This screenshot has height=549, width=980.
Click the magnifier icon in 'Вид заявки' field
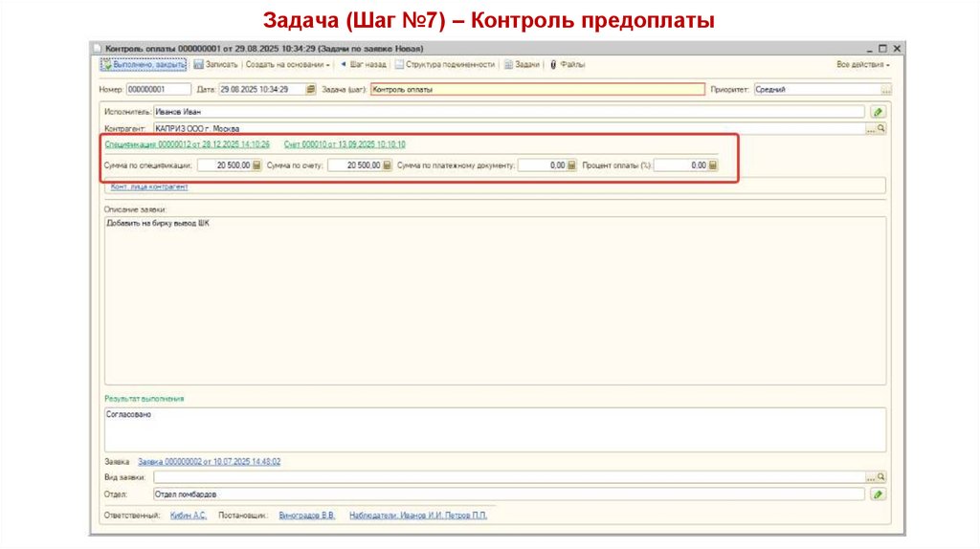881,477
